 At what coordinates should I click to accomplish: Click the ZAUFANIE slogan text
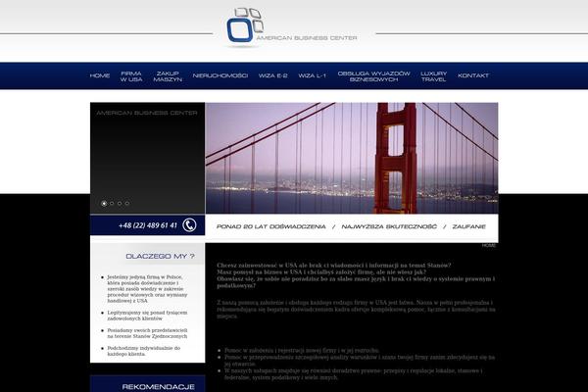coord(468,226)
